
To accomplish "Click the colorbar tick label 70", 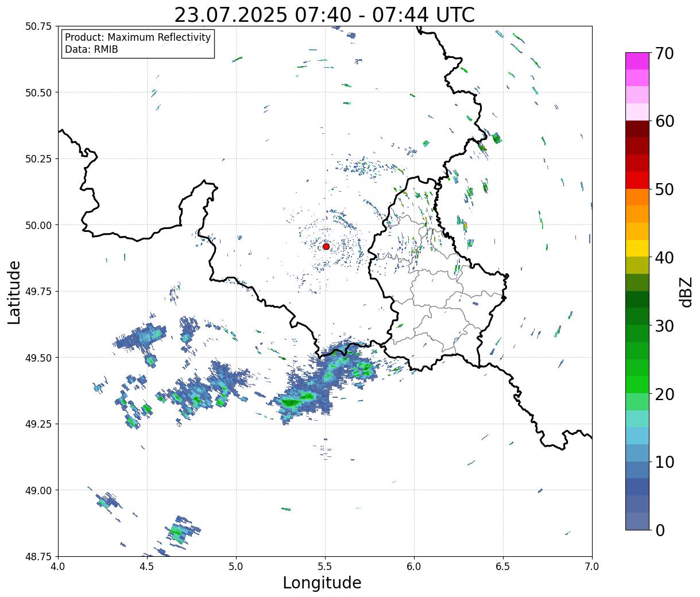I will 664,53.
